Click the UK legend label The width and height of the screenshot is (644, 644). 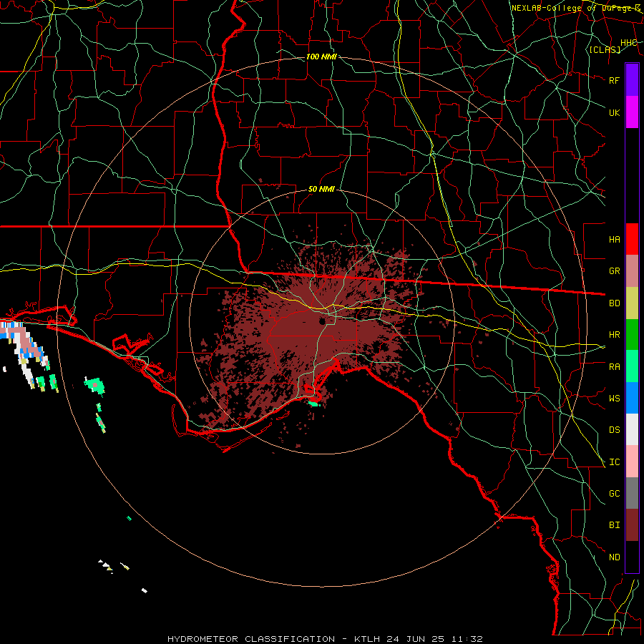(614, 112)
